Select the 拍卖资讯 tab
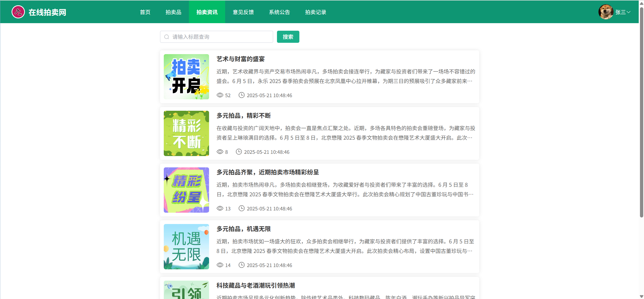The width and height of the screenshot is (644, 299). coord(207,12)
